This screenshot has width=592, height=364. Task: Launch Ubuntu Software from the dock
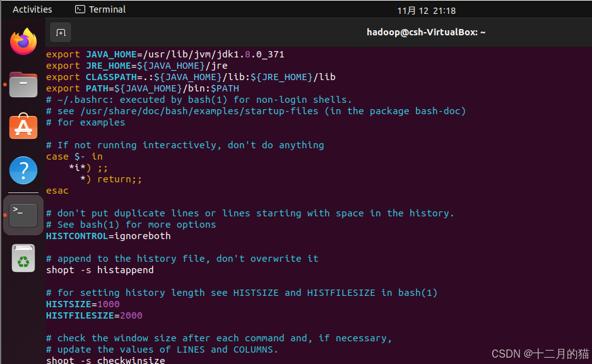coord(23,126)
